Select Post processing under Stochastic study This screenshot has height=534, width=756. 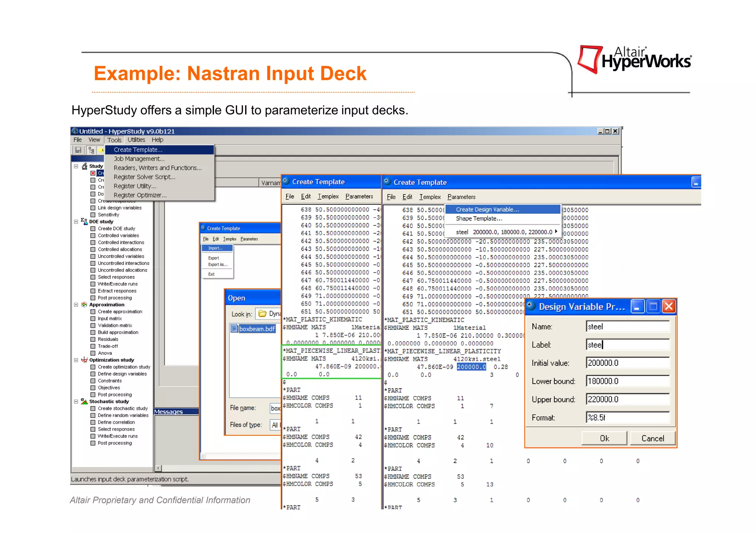click(x=115, y=443)
